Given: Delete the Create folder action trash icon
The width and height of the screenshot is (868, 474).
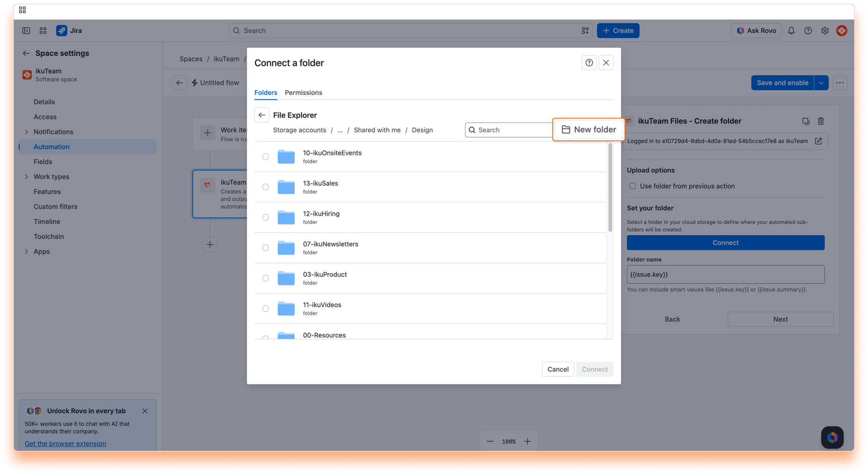Looking at the screenshot, I should click(x=821, y=121).
